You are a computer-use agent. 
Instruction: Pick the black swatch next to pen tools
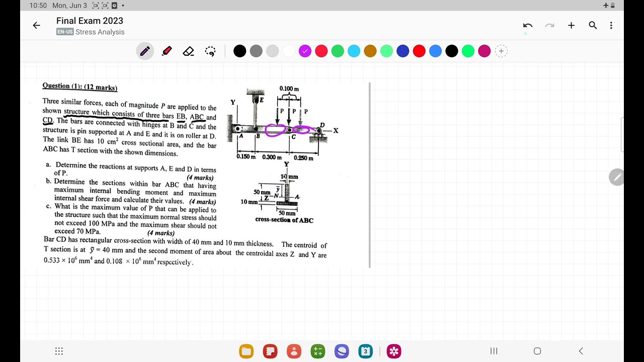pos(240,51)
